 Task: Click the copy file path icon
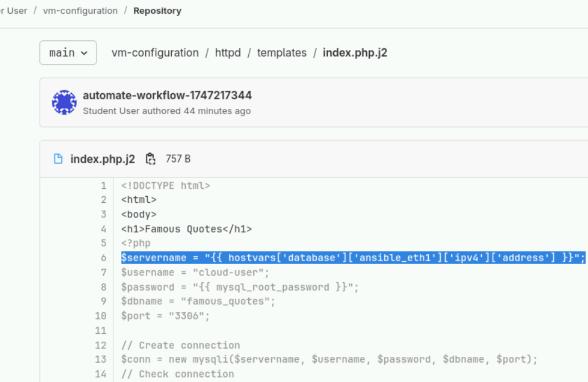tap(150, 159)
